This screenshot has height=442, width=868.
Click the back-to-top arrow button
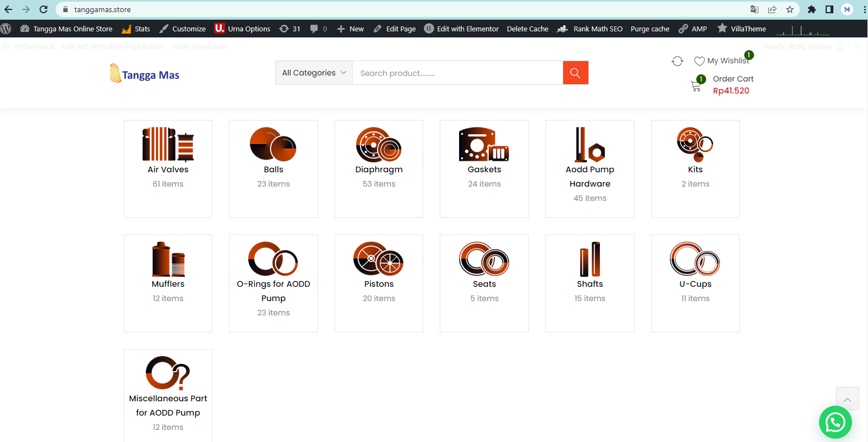point(848,399)
